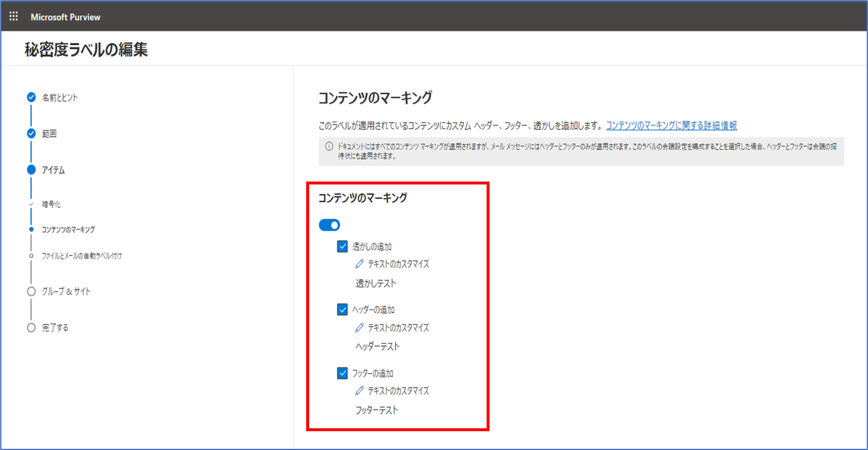The height and width of the screenshot is (450, 868).
Task: Open the ファイルとメールの自動ラベル付け sub-step
Action: (x=82, y=256)
